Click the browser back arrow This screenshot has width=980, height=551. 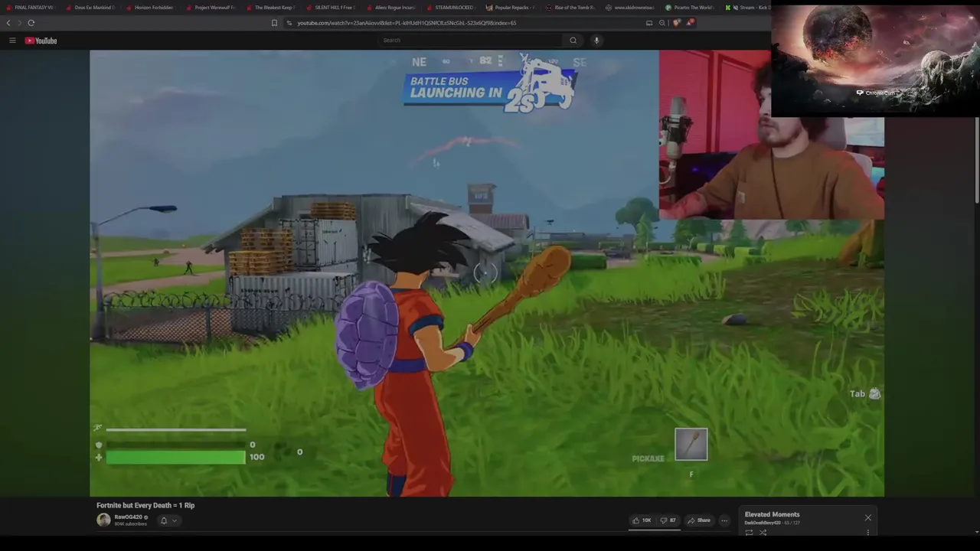(8, 23)
